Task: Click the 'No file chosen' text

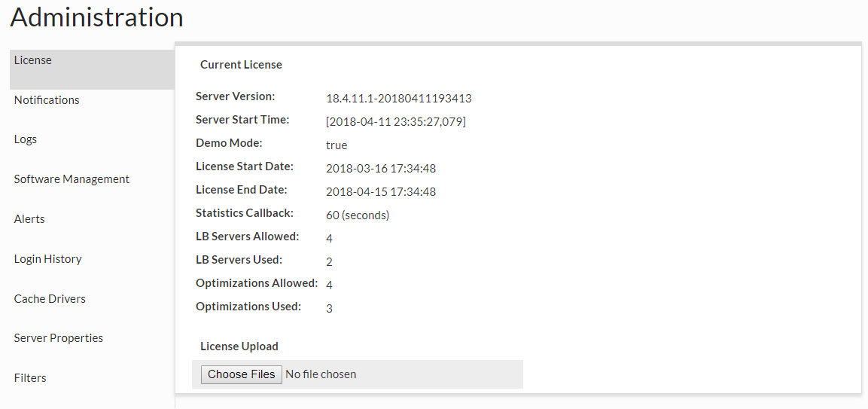Action: coord(321,374)
